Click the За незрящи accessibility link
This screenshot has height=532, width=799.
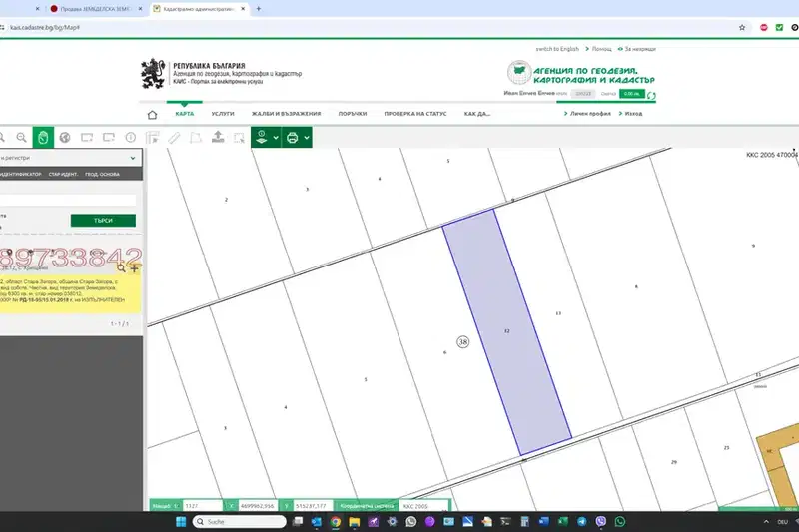pyautogui.click(x=640, y=49)
